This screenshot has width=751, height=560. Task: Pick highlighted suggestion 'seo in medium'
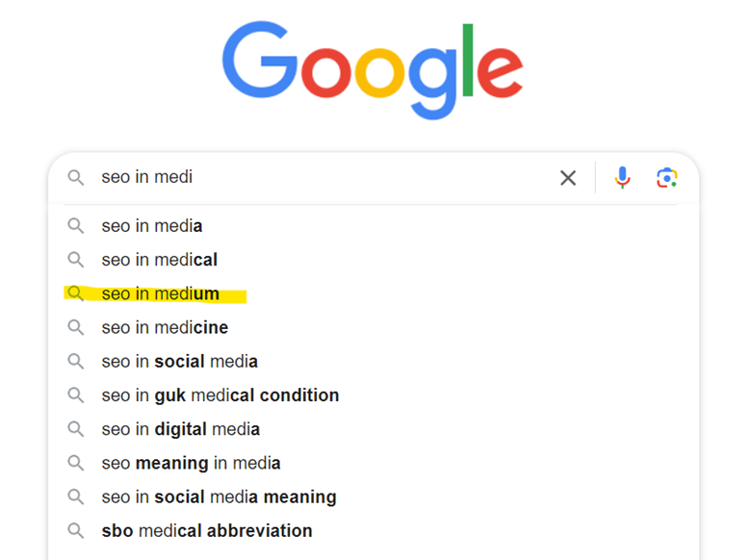coord(161,293)
